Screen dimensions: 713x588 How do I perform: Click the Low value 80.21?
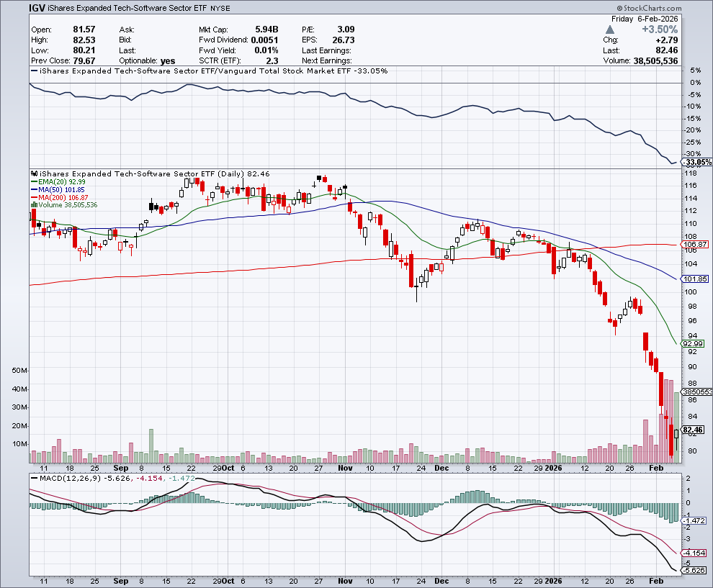84,50
